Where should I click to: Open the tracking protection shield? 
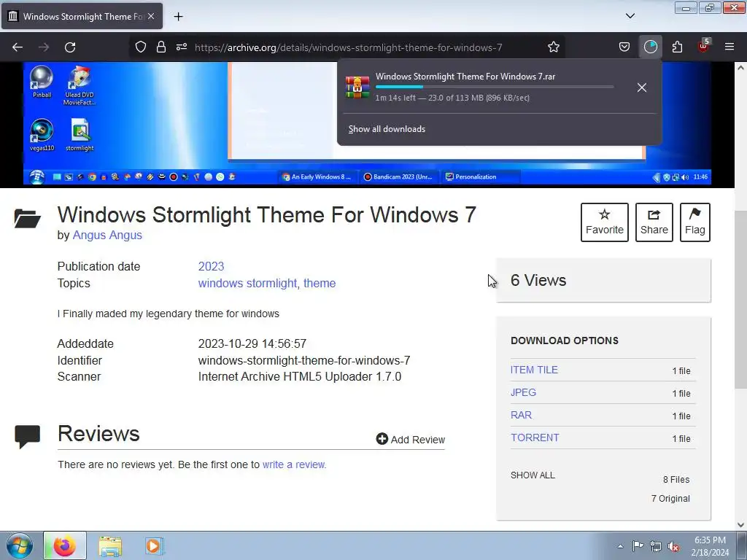[141, 47]
